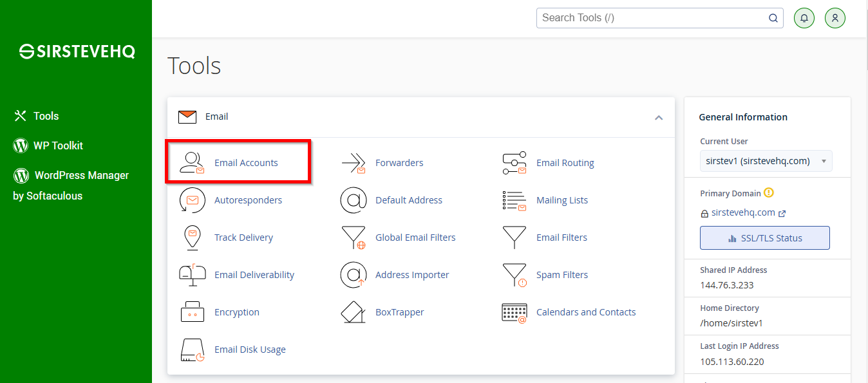
Task: Open the Email Routing link
Action: pyautogui.click(x=565, y=163)
